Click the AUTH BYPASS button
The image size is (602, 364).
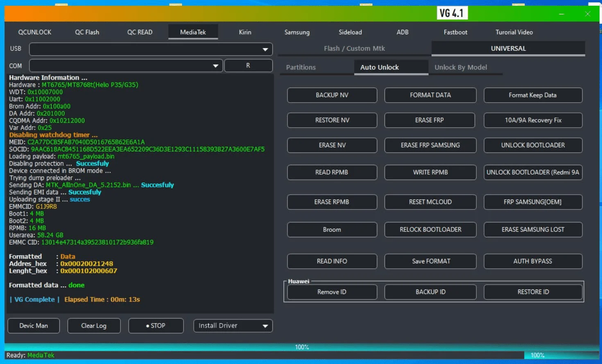click(533, 261)
